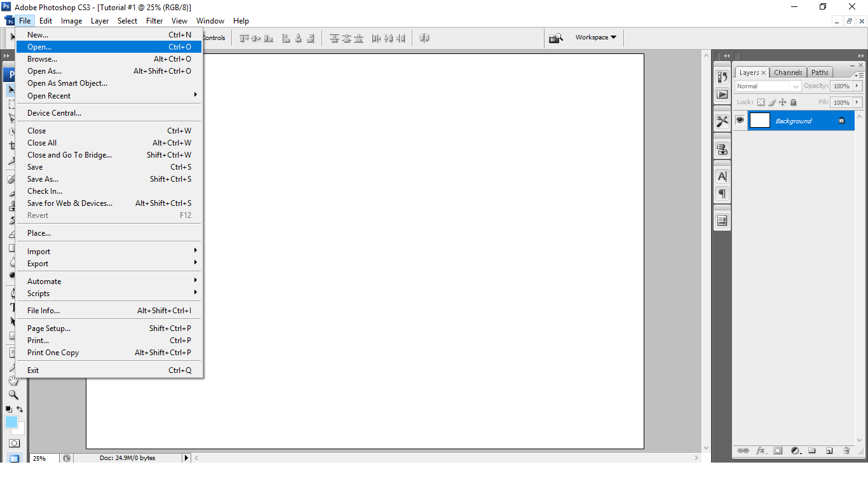This screenshot has height=488, width=868.
Task: Open the Actions panel play icon
Action: [x=722, y=95]
